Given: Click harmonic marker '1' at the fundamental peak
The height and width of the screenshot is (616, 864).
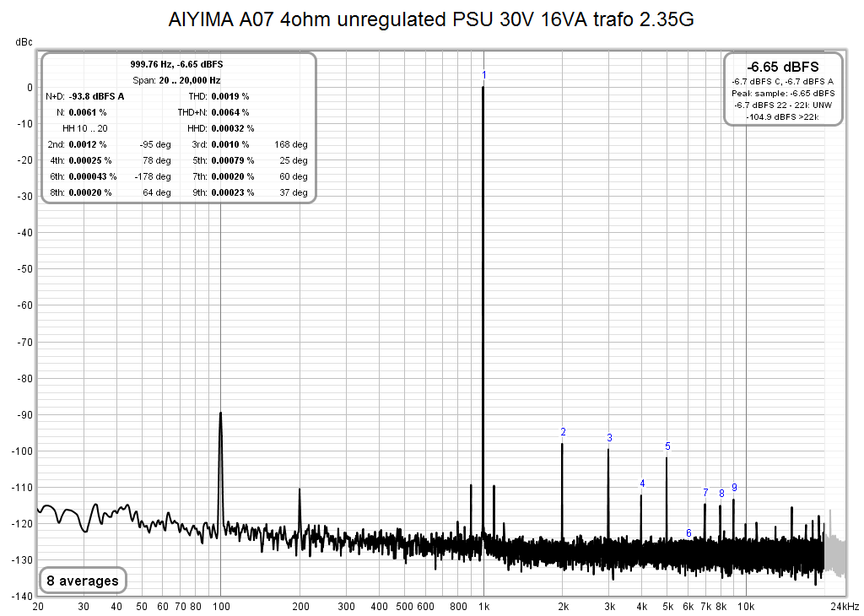Looking at the screenshot, I should tap(483, 75).
